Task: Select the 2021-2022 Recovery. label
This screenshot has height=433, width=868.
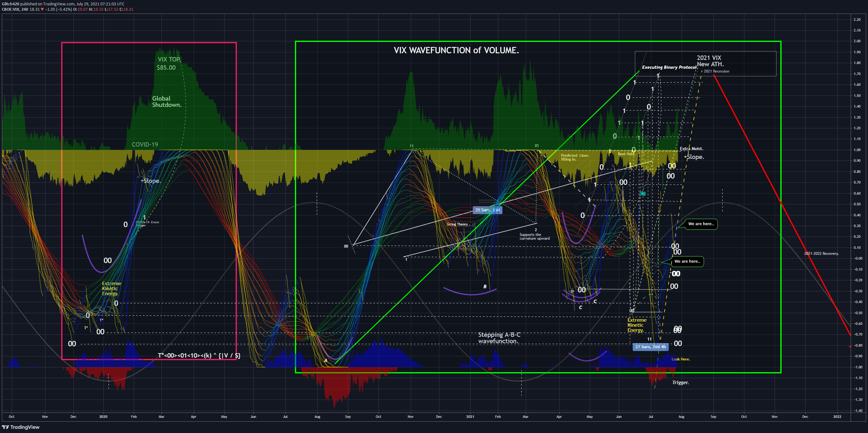Action: 821,253
